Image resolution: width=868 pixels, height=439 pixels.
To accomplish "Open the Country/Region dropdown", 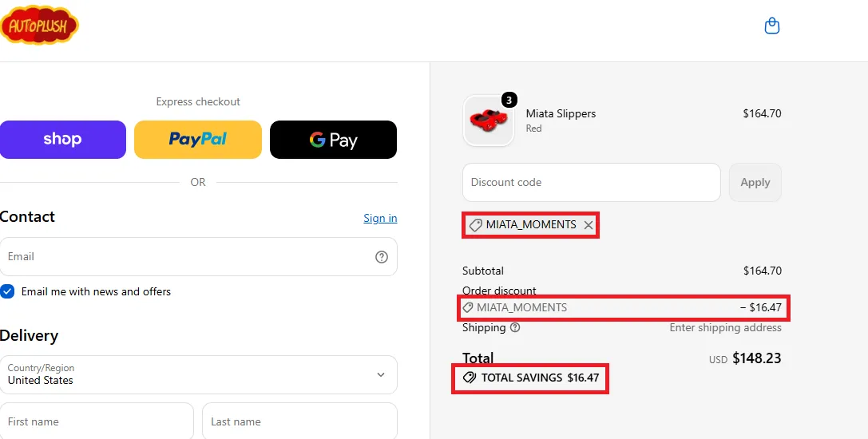I will [x=198, y=375].
